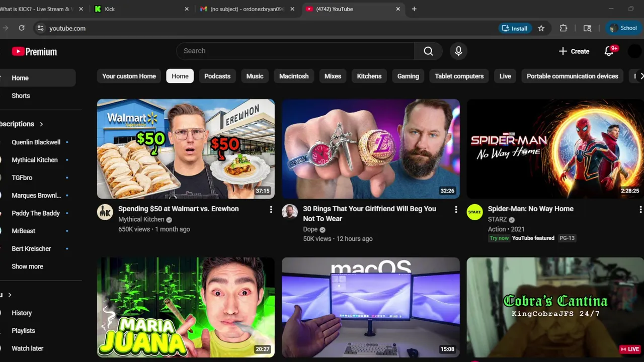Viewport: 644px width, 362px height.
Task: Close the Kick browser tab
Action: pyautogui.click(x=187, y=9)
